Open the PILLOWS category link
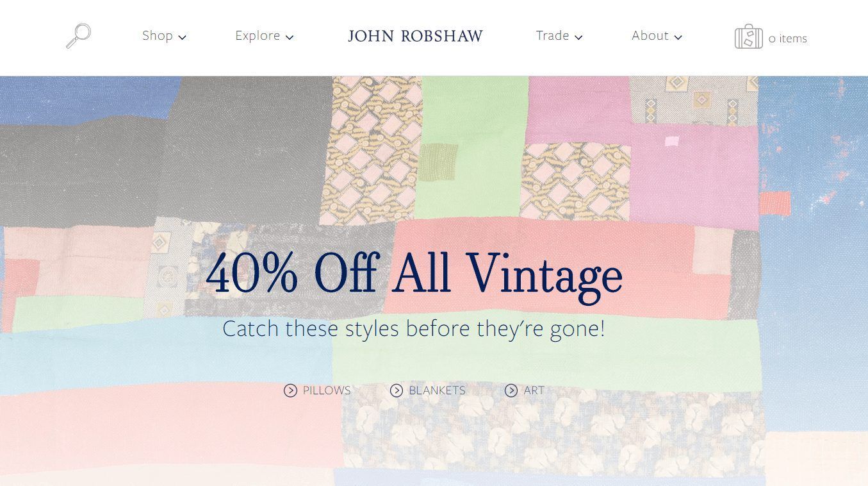The height and width of the screenshot is (486, 868). pos(327,390)
